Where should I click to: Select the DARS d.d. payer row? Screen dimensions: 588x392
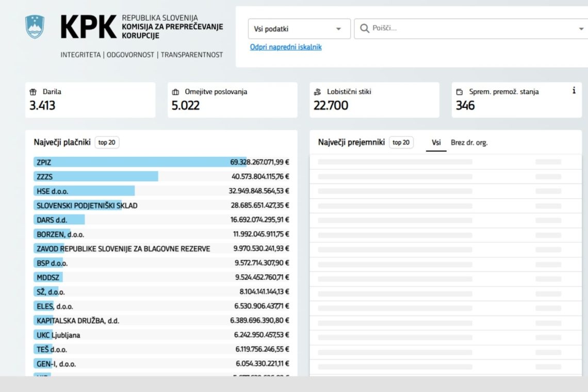161,220
